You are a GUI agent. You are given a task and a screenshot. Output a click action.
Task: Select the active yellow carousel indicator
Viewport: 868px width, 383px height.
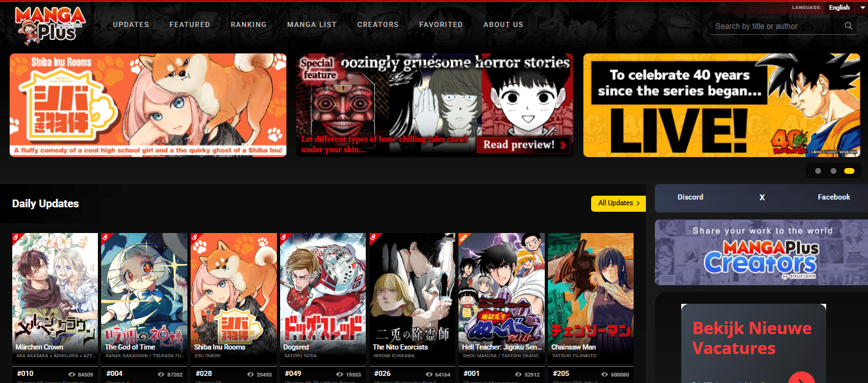849,171
